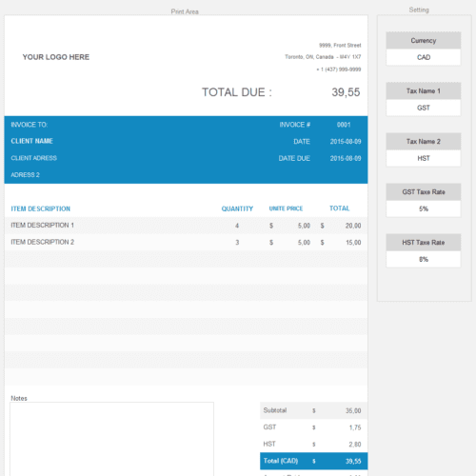Select the CLIENT NAME field
Viewport: 476px width, 476px height.
(32, 141)
